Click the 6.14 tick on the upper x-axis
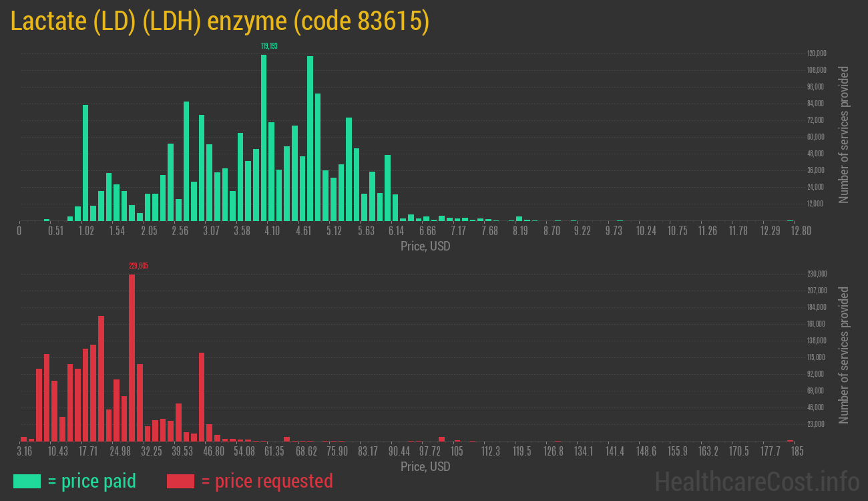 (397, 230)
